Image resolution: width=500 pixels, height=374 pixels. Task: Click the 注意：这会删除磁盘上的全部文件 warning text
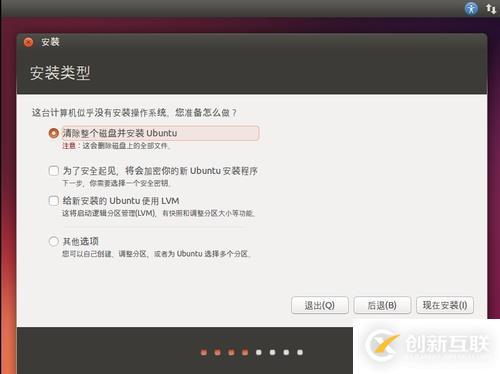[x=116, y=146]
